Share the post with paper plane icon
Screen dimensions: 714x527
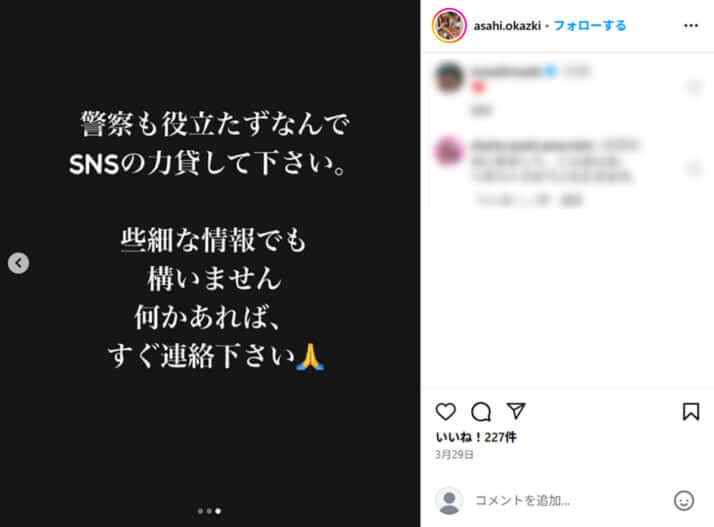coord(516,411)
